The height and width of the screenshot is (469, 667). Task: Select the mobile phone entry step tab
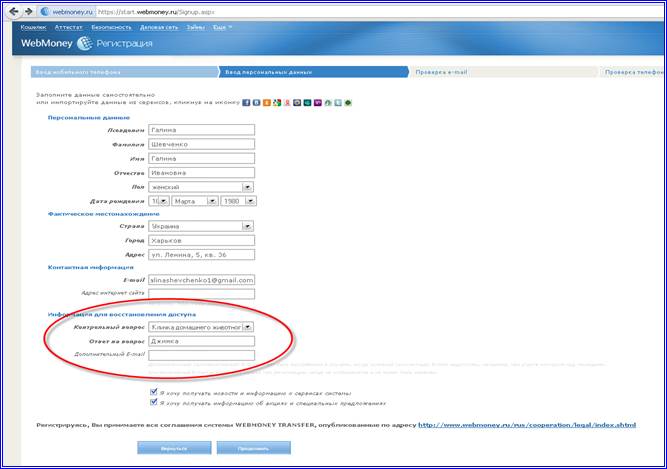(125, 72)
